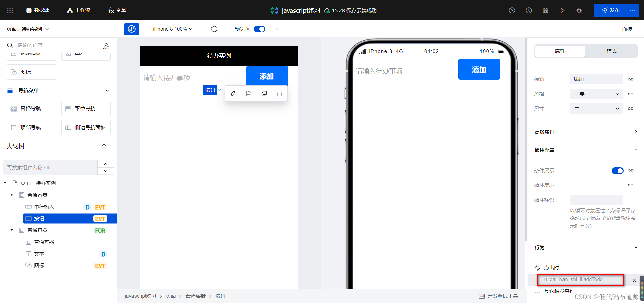The image size is (644, 303).
Task: Open the 工作流 workflow menu
Action: coord(79,10)
